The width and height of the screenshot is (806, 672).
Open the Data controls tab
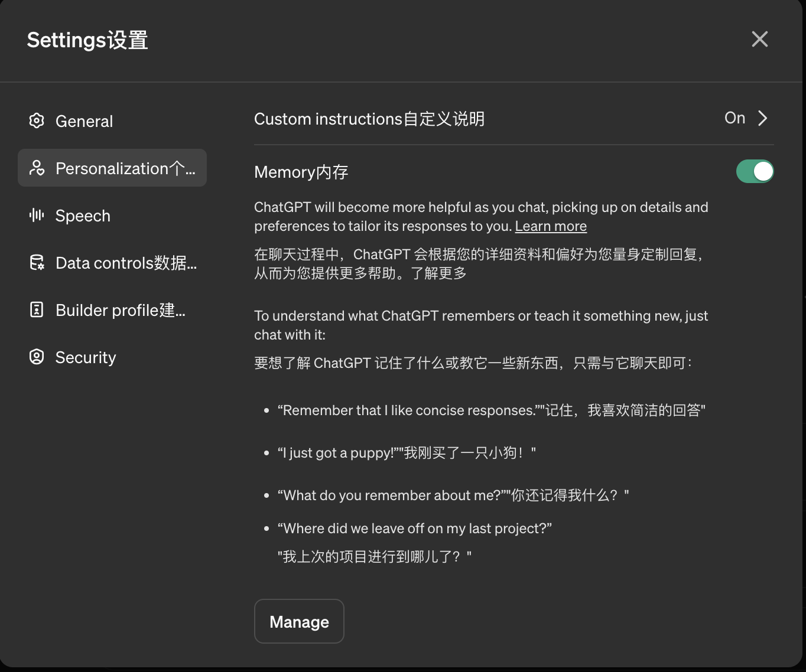coord(112,262)
